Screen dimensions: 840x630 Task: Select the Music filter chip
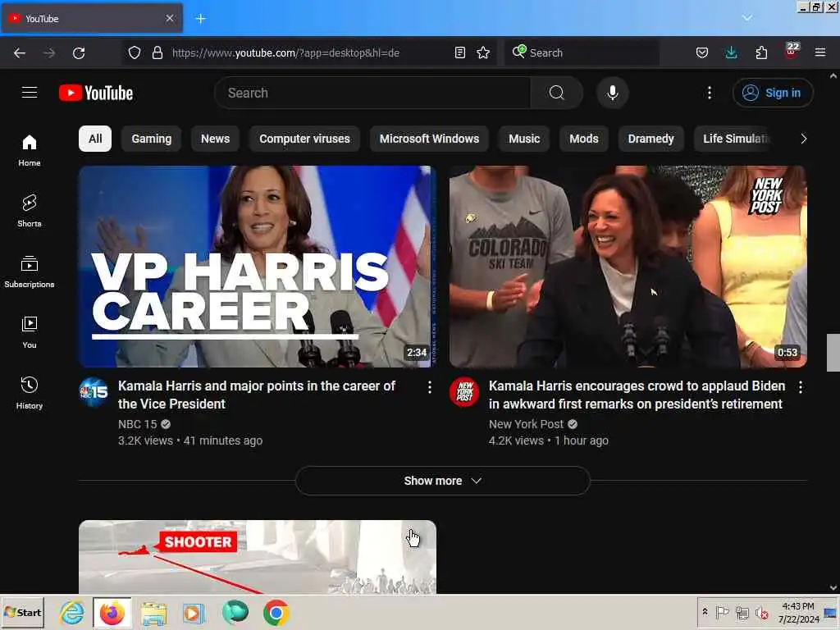(x=524, y=139)
